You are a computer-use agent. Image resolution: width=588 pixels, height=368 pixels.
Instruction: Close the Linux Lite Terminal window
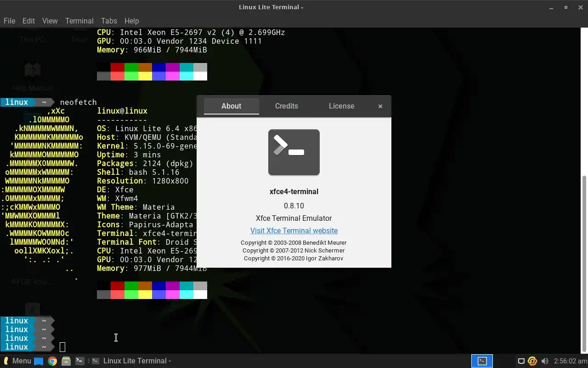(580, 7)
